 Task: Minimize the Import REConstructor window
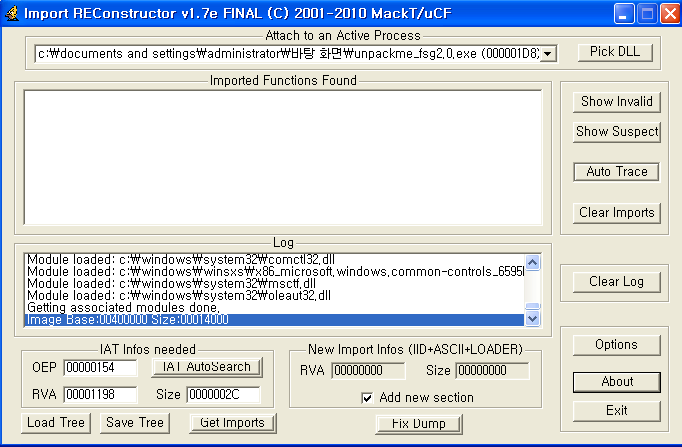pos(624,14)
